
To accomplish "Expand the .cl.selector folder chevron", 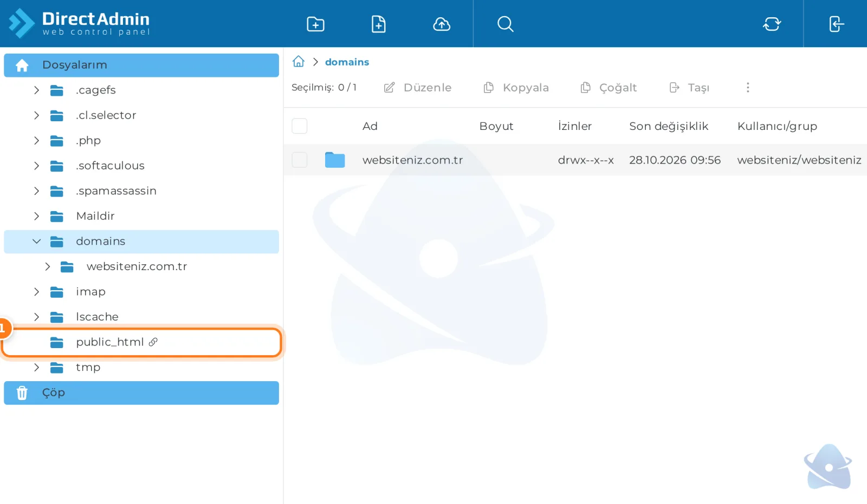I will pos(36,115).
